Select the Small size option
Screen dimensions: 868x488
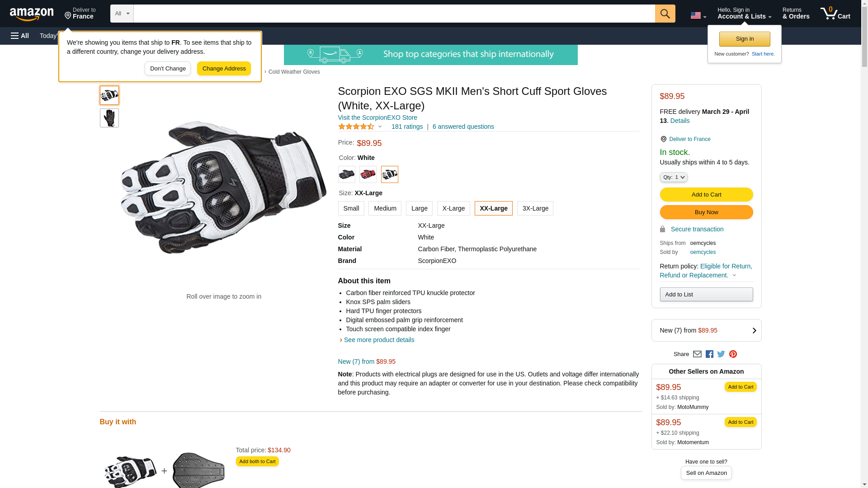[351, 208]
